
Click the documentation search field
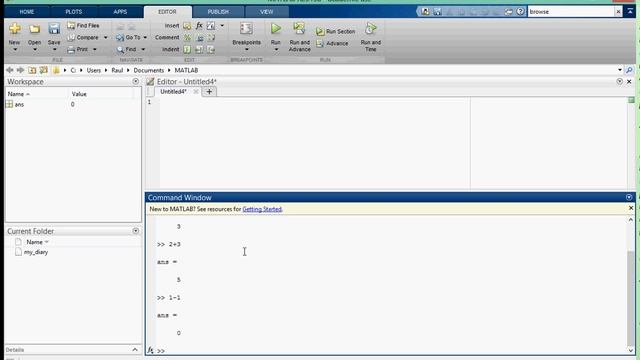point(571,11)
